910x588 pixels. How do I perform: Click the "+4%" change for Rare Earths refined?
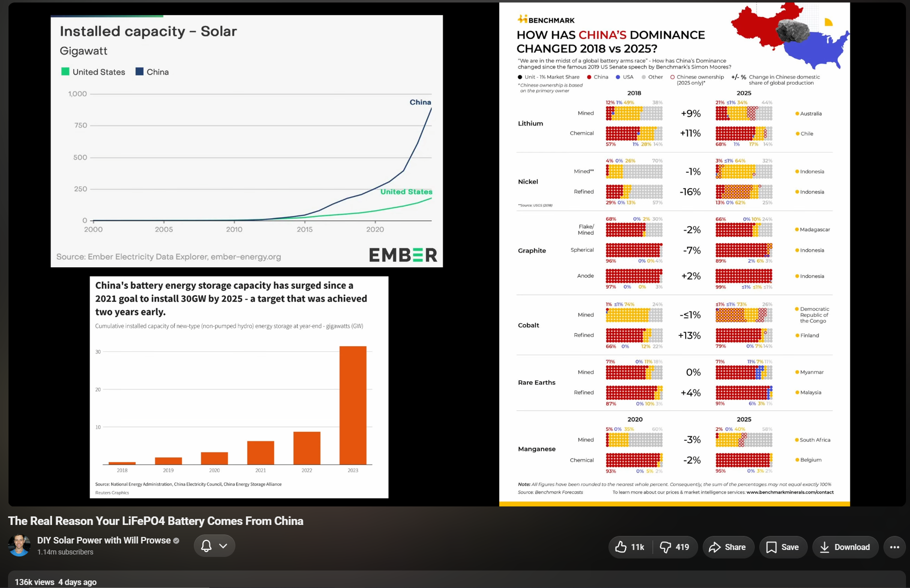pos(691,393)
